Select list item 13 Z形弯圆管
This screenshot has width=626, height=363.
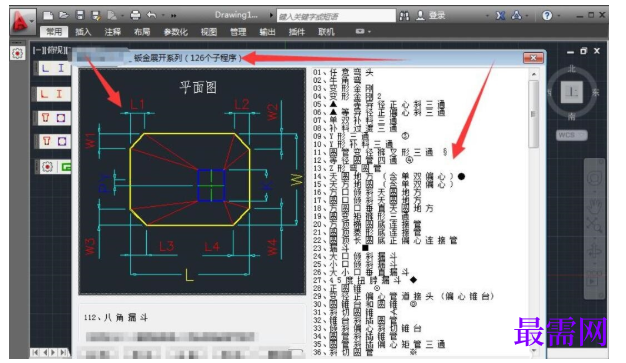click(347, 169)
